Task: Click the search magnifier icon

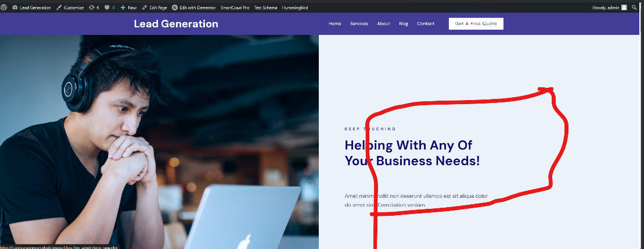Action: [x=635, y=8]
